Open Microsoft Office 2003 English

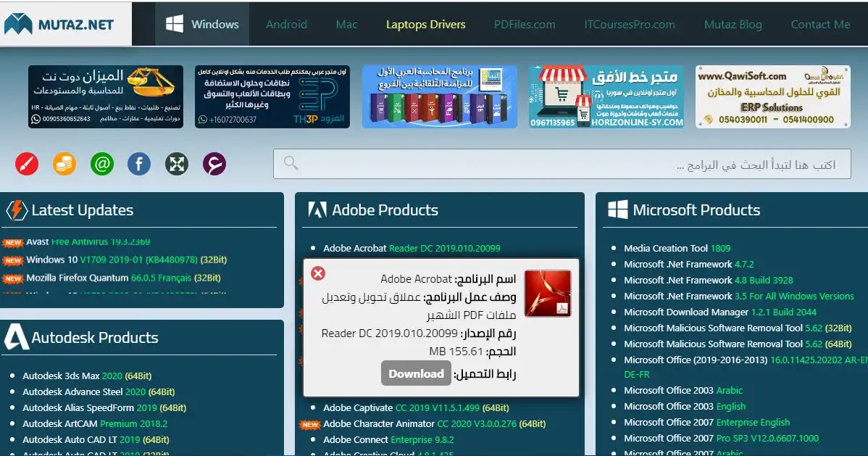pyautogui.click(x=685, y=406)
